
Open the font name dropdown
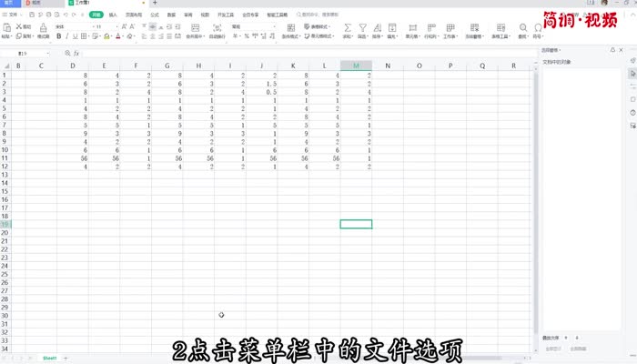pos(73,27)
